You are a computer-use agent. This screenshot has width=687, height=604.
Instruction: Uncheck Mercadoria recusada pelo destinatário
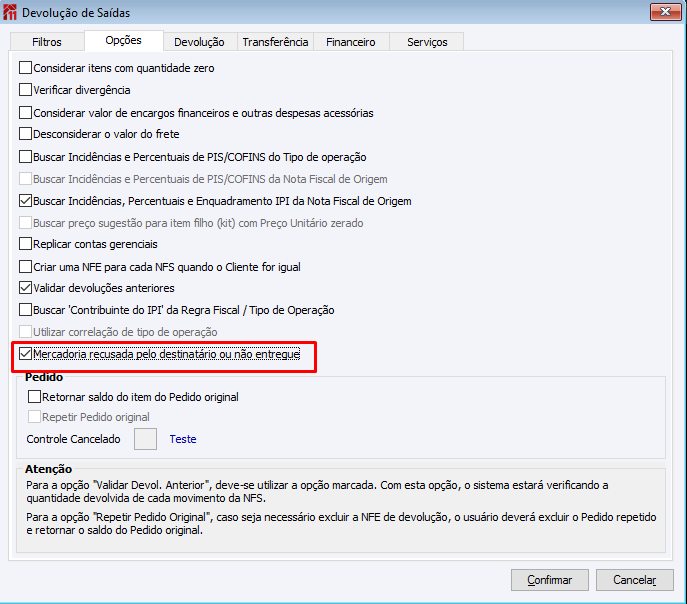pos(25,354)
